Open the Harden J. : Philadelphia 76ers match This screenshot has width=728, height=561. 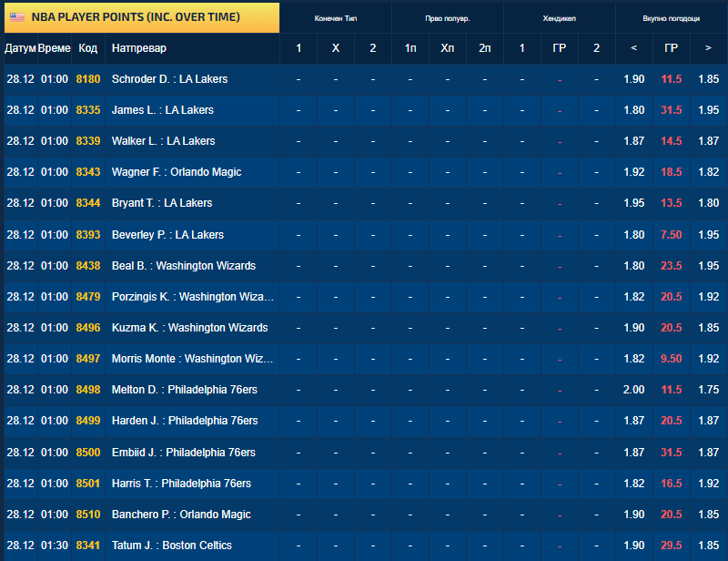185,421
